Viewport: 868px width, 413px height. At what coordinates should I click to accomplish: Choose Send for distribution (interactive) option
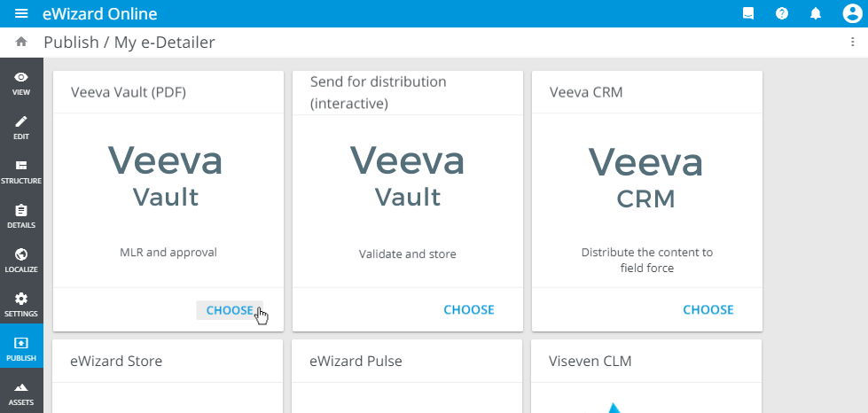[x=469, y=310]
